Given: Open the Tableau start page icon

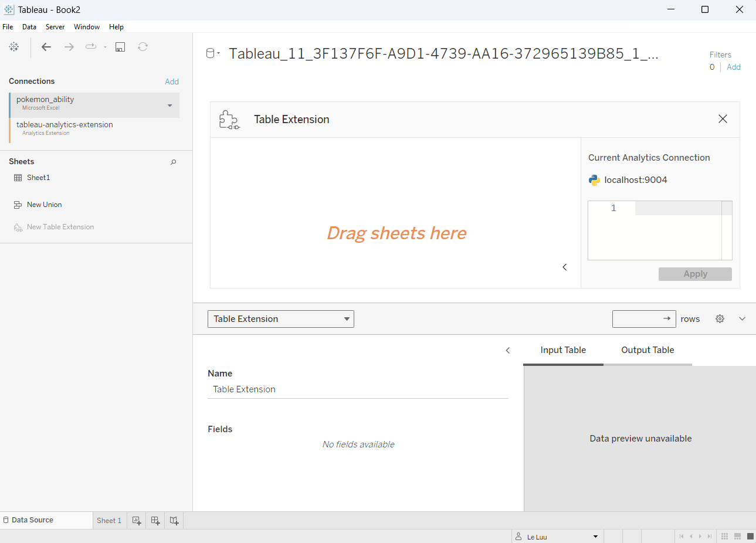Looking at the screenshot, I should coord(14,47).
